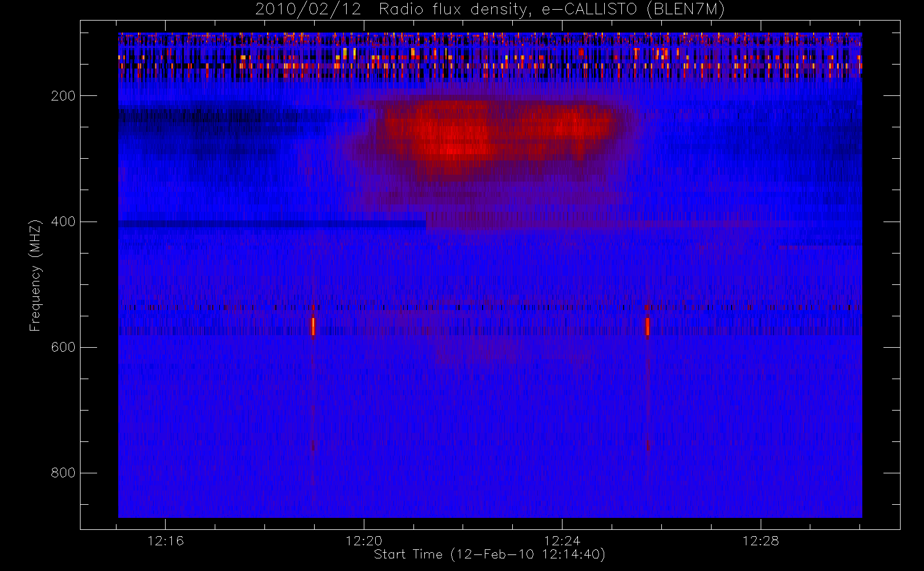Click the bright spike near 12:19 at 570 MHz
Screen dimensions: 924x571
pyautogui.click(x=313, y=327)
